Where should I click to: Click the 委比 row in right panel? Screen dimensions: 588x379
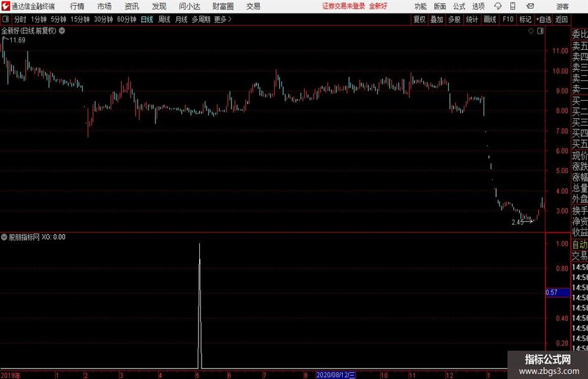tap(580, 34)
